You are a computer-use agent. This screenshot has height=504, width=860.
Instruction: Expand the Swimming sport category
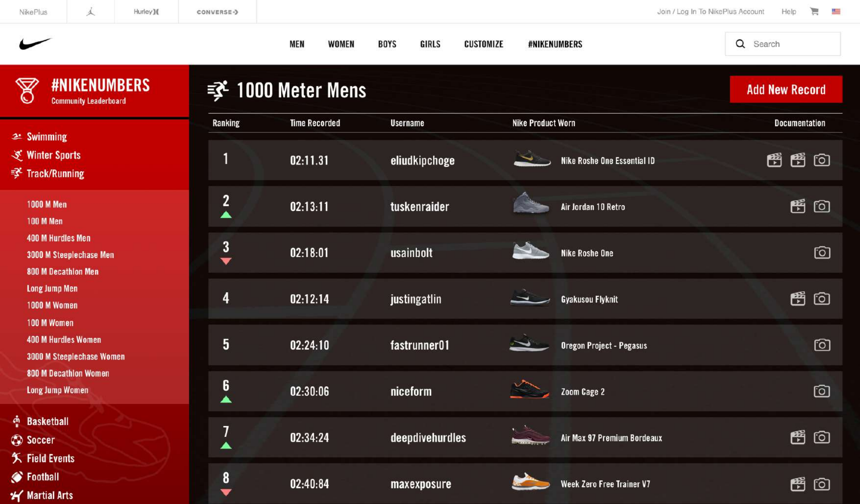tap(47, 137)
